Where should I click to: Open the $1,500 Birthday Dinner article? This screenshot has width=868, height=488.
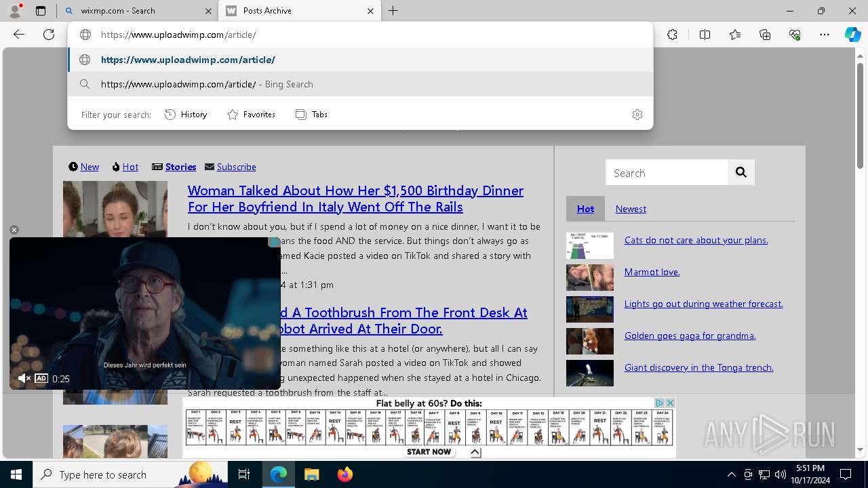[x=355, y=199]
